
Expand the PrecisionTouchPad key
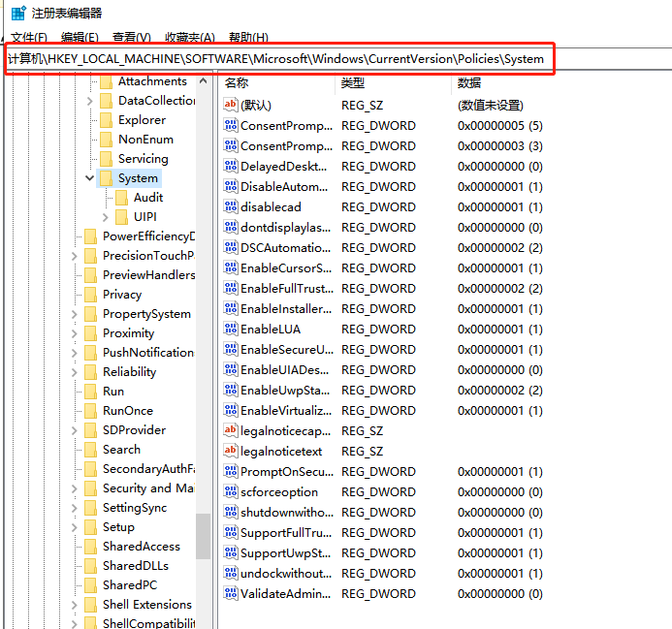tap(75, 256)
